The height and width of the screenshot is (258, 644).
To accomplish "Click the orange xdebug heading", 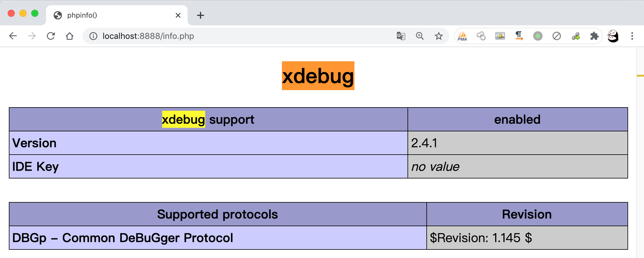I will (x=318, y=76).
